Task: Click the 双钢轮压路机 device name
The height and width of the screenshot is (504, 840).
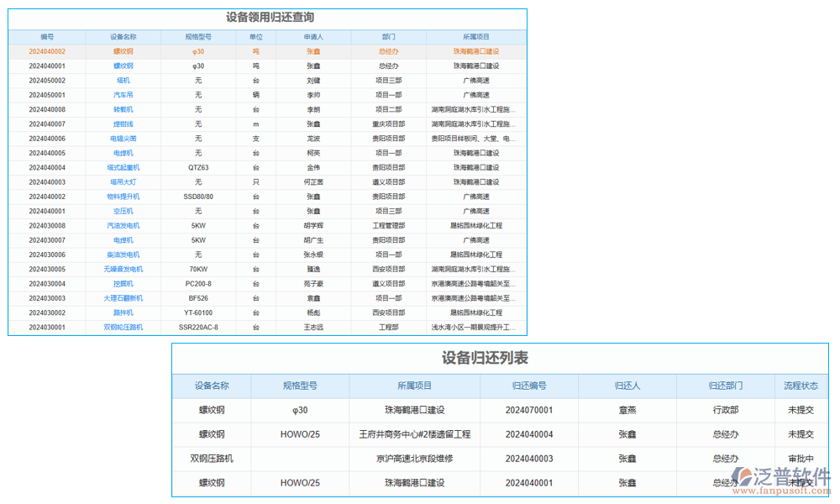Action: click(121, 327)
